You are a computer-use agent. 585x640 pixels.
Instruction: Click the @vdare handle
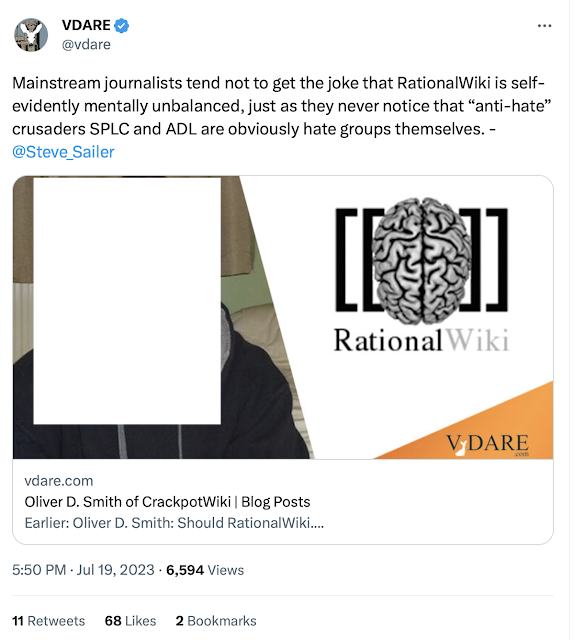[x=86, y=44]
